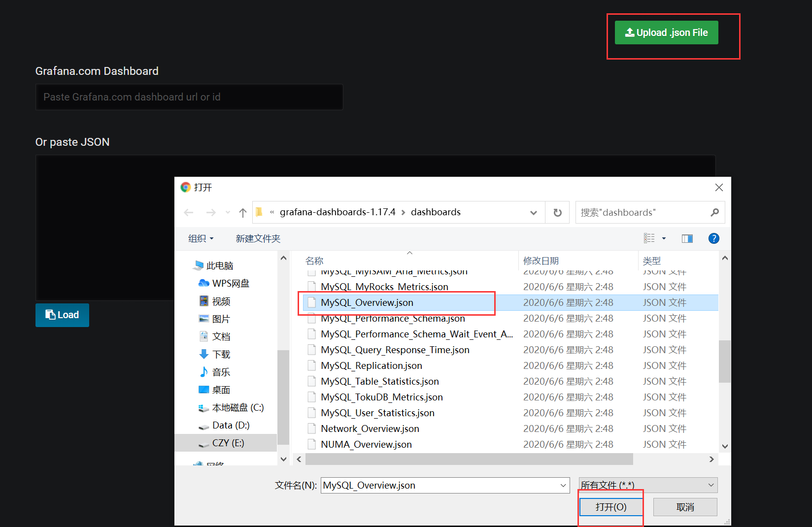The width and height of the screenshot is (812, 527).
Task: Open the 文档 folder
Action: [x=215, y=336]
